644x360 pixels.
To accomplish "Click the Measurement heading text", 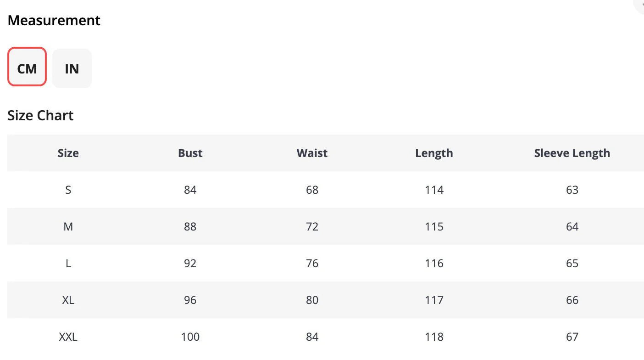I will point(54,20).
